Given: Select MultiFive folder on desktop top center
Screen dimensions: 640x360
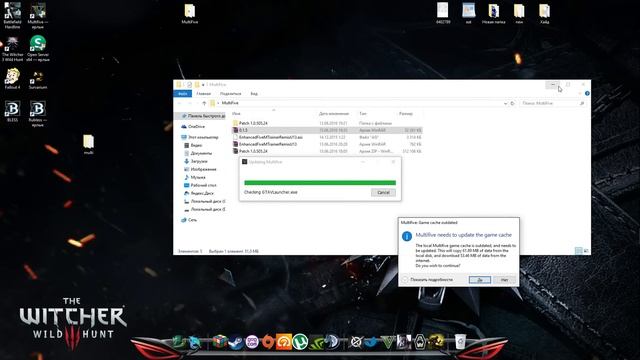Looking at the screenshot, I should pos(189,14).
